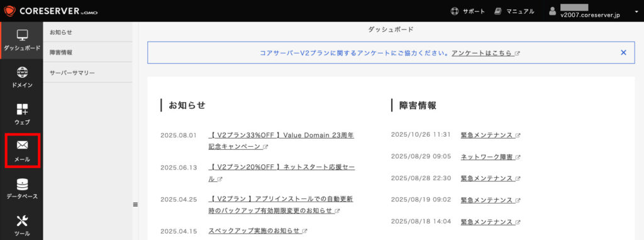Screen dimensions: 644x240
Task: Click the external-link icon beside スペックアップ実施のお知らせ
Action: point(305,231)
